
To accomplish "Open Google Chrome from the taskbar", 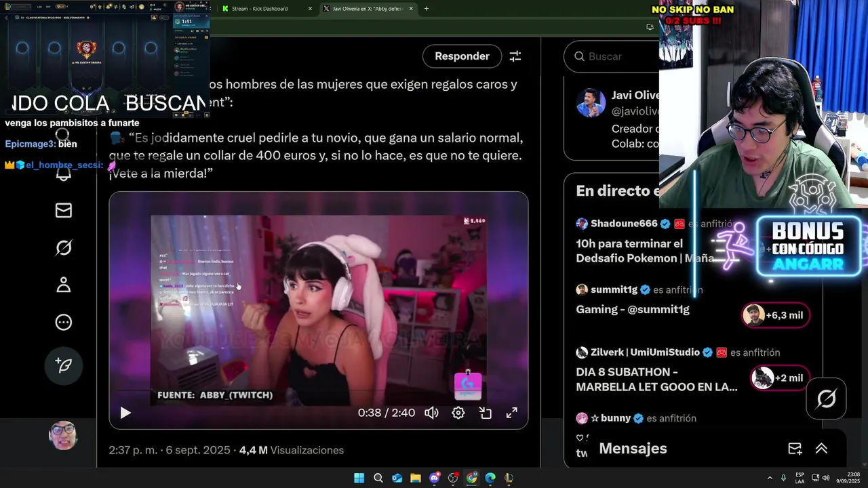I will tap(471, 478).
